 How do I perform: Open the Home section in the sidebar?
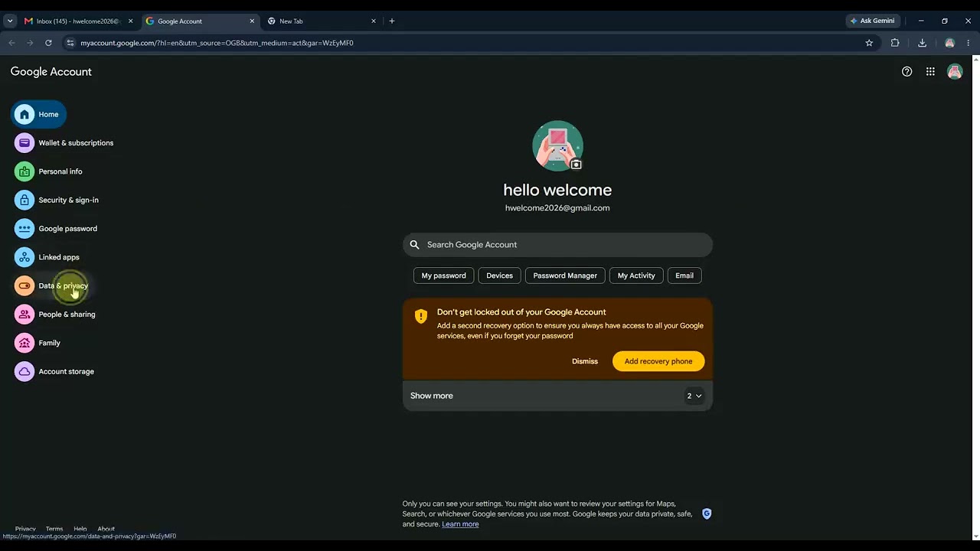point(38,114)
